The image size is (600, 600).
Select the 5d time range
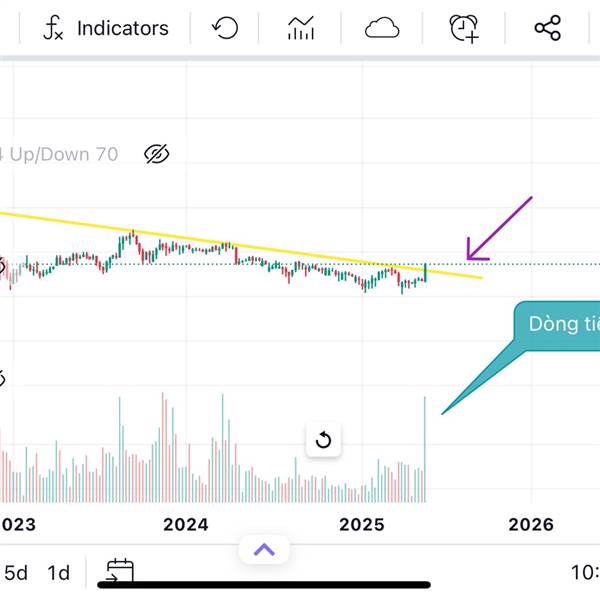[16, 573]
